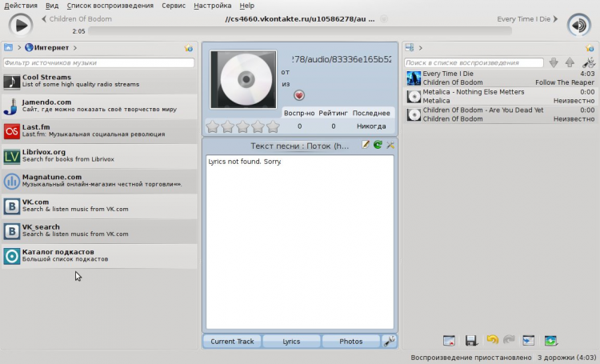Click the volume speaker button
Image resolution: width=600 pixels, height=364 pixels.
tap(579, 26)
